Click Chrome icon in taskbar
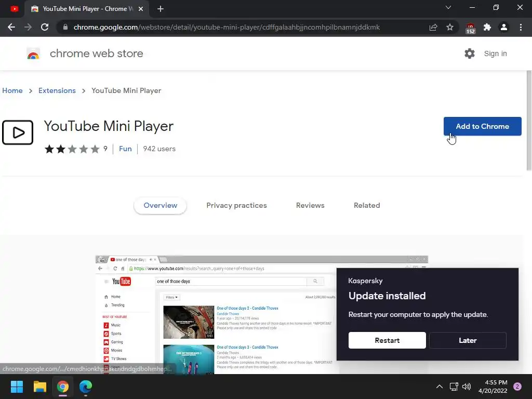 [x=63, y=387]
